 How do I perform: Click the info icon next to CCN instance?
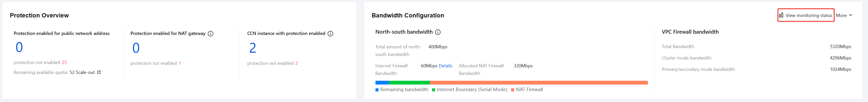click(x=330, y=34)
